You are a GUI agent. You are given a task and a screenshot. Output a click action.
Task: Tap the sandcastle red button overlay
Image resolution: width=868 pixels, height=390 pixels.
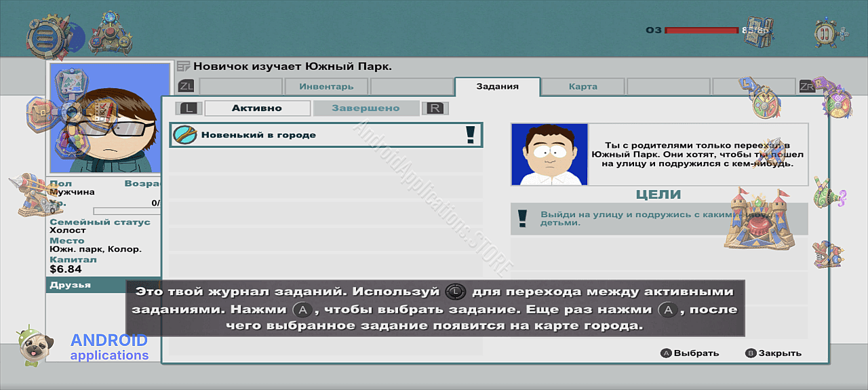(x=759, y=219)
